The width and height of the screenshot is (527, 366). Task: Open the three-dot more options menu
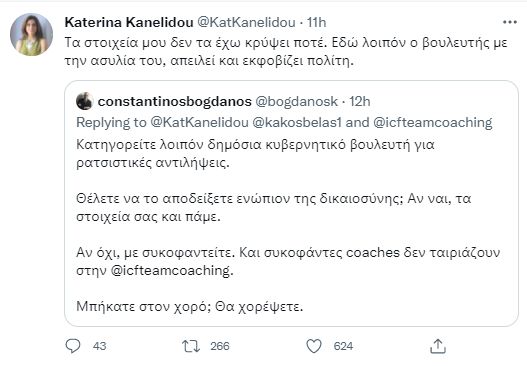tap(510, 22)
